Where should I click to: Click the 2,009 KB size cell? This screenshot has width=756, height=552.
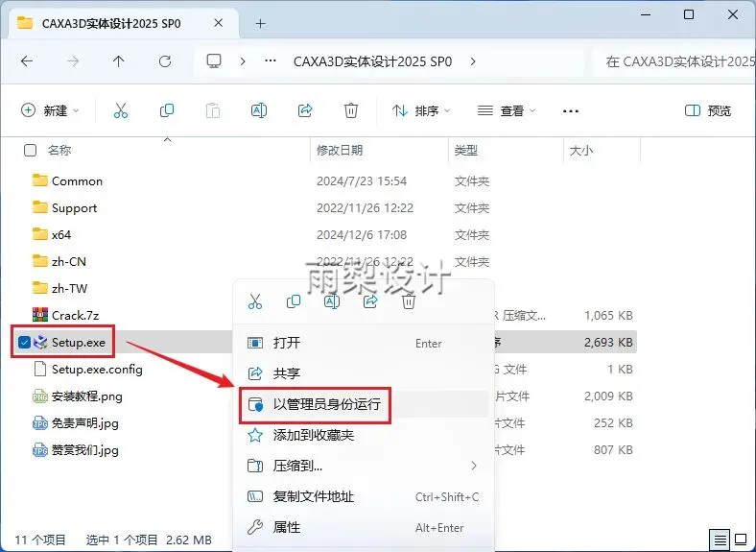[608, 396]
